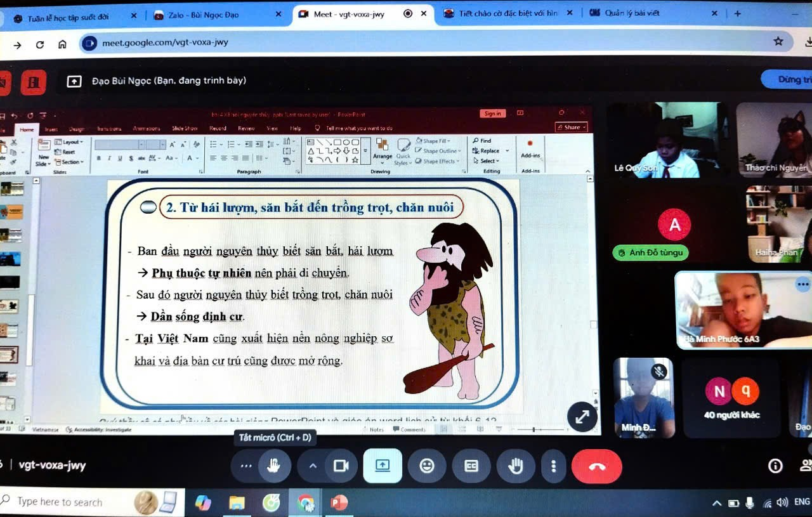Raise your hand in the meeting
Screen dimensions: 812x517
point(516,466)
